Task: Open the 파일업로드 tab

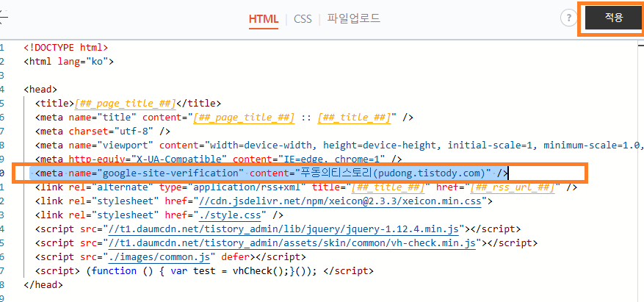Action: pyautogui.click(x=354, y=18)
